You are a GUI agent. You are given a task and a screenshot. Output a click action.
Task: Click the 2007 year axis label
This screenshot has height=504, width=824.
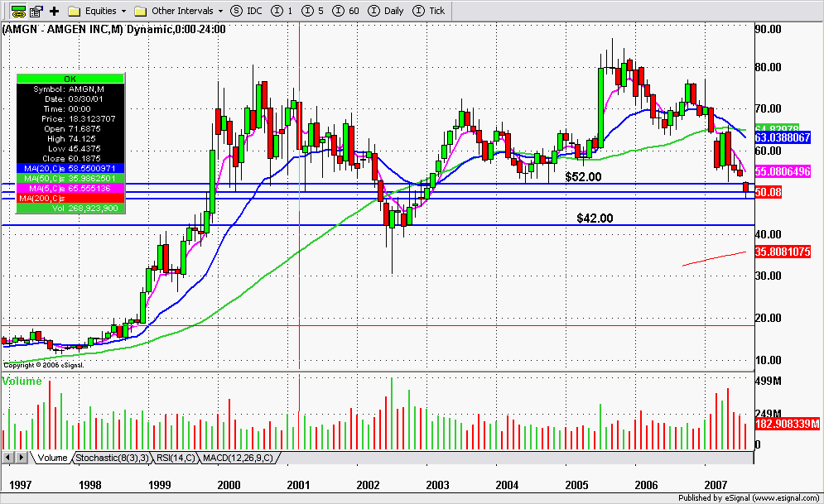[x=716, y=485]
